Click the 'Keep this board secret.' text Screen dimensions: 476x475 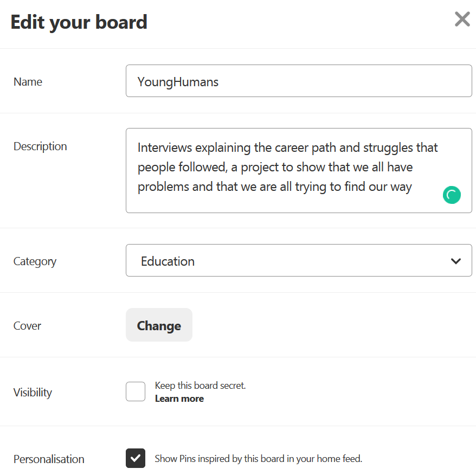coord(201,386)
